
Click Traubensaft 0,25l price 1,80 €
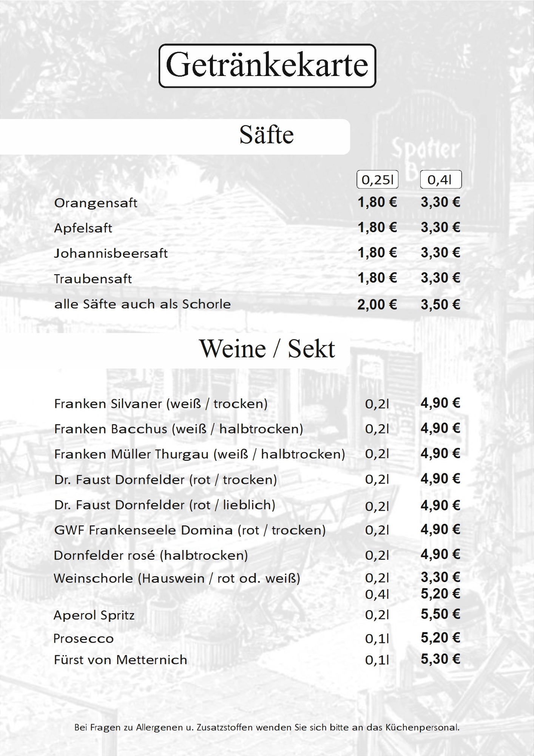point(377,278)
